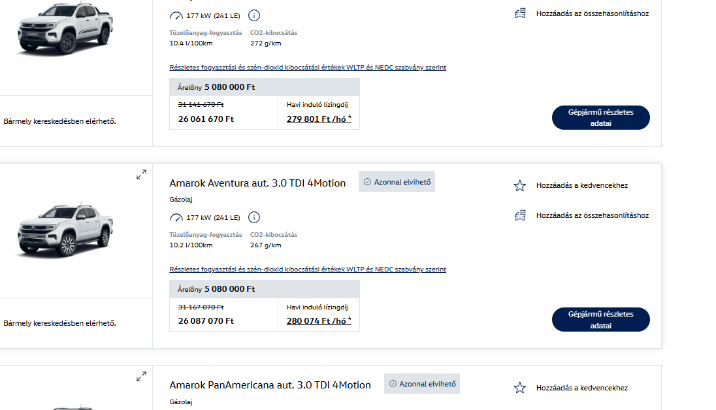This screenshot has height=410, width=716.
Task: Star Amarok PanAmericana as favorite
Action: 520,388
